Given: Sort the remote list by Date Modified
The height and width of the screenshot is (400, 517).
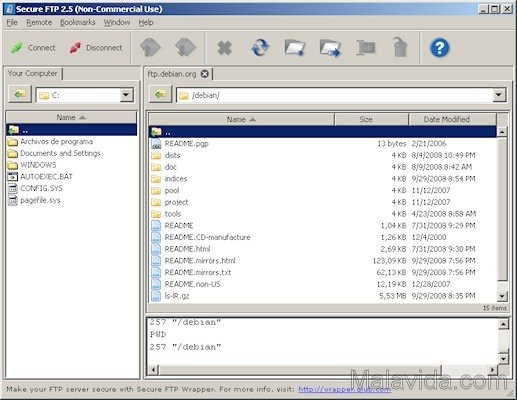Looking at the screenshot, I should [x=452, y=119].
